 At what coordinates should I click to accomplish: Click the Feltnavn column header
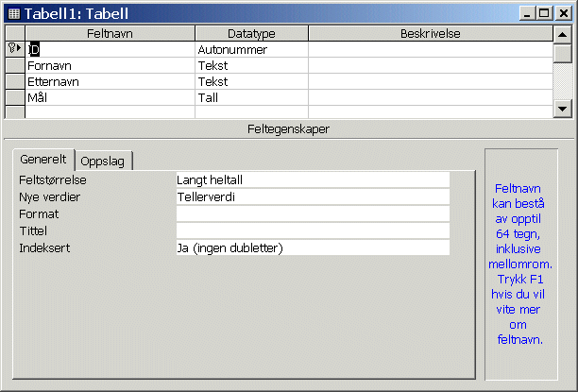(x=110, y=34)
